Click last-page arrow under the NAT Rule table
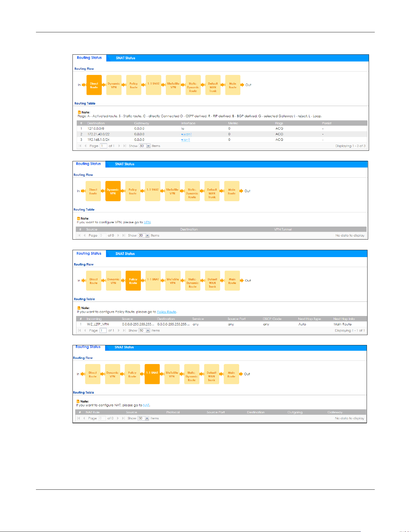Viewport: 411px width, 532px height. click(x=123, y=418)
